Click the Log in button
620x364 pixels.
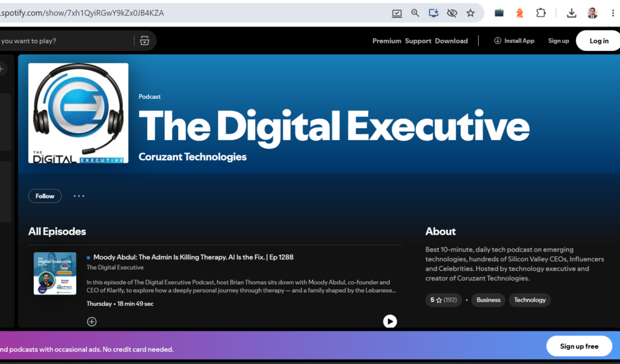coord(599,41)
